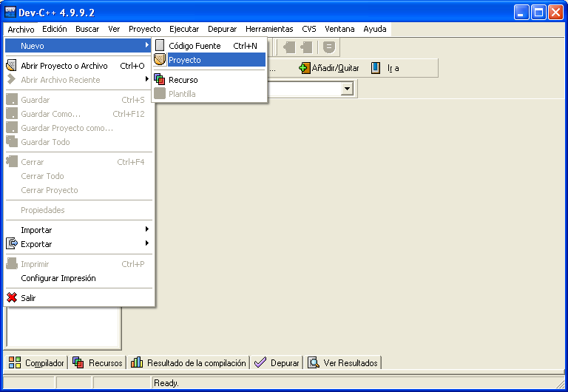568x392 pixels.
Task: Open the Ayuda menu
Action: (x=374, y=29)
